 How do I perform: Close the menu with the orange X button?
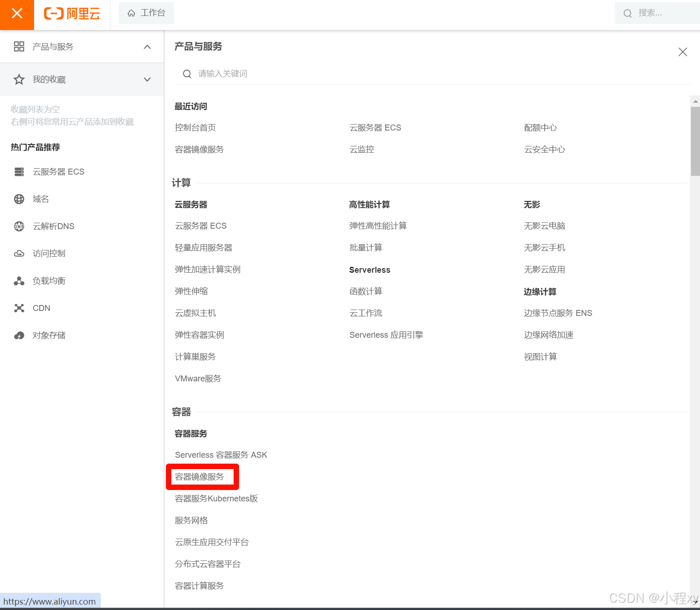coord(17,14)
